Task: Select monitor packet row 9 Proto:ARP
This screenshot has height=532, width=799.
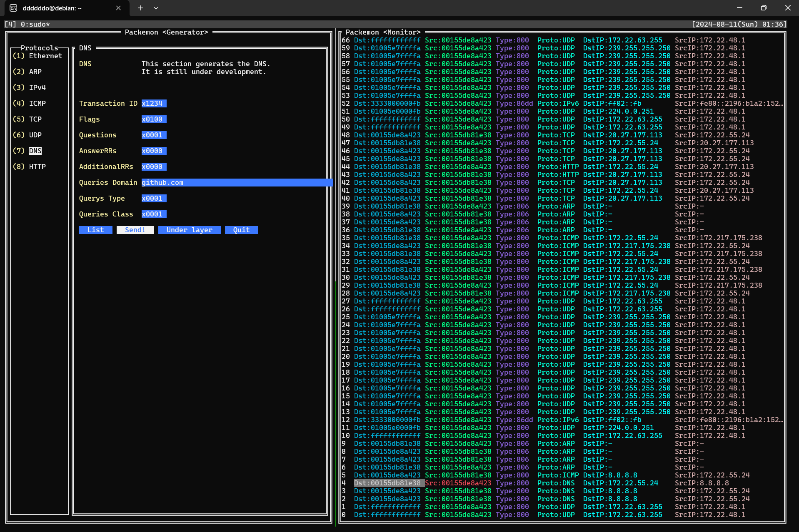Action: pos(562,443)
